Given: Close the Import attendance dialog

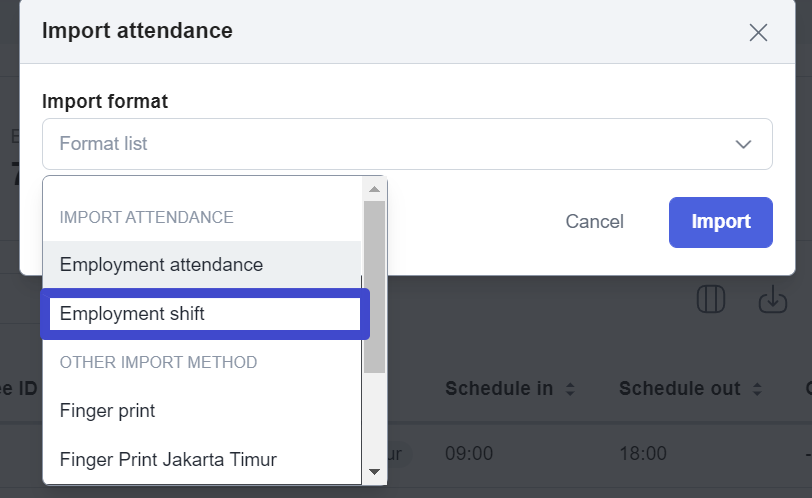Looking at the screenshot, I should point(758,33).
